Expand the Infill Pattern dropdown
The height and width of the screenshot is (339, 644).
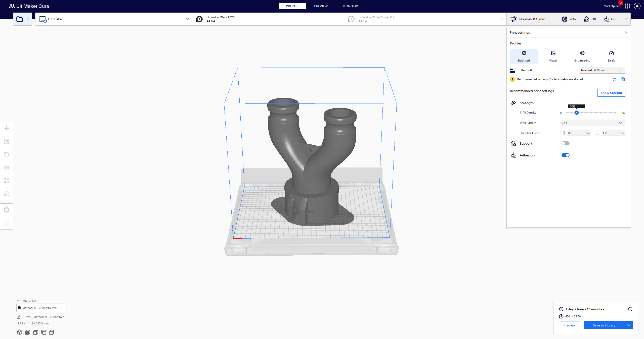pyautogui.click(x=592, y=123)
